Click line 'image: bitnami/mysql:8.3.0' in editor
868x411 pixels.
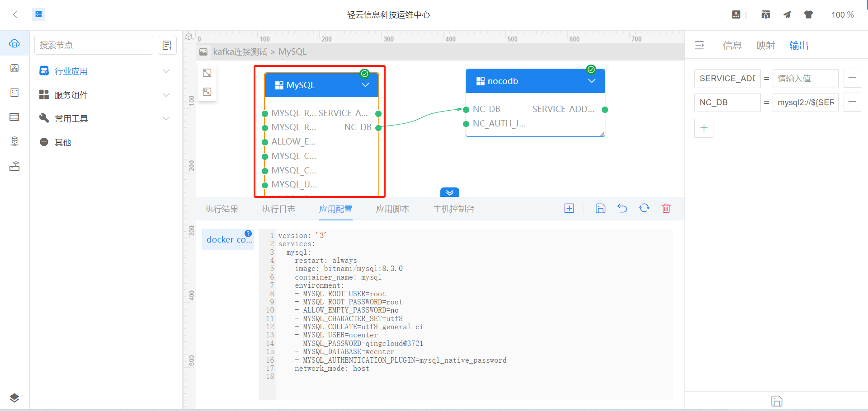click(x=349, y=269)
